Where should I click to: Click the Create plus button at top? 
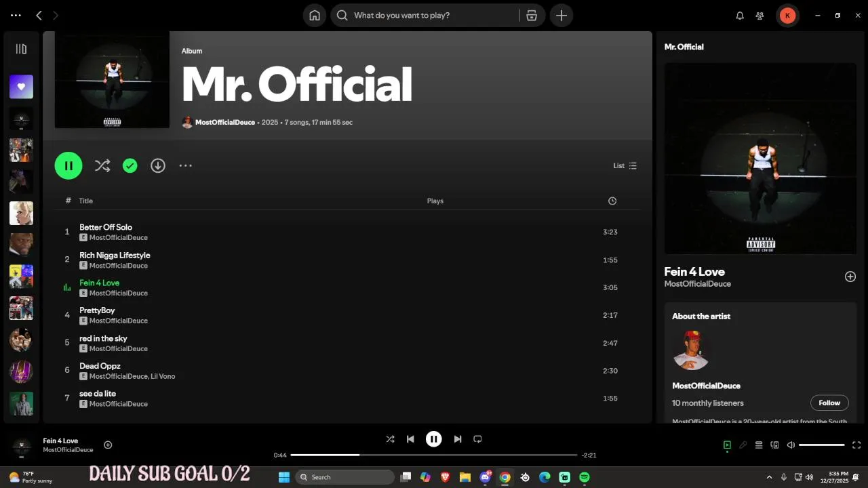(x=561, y=16)
